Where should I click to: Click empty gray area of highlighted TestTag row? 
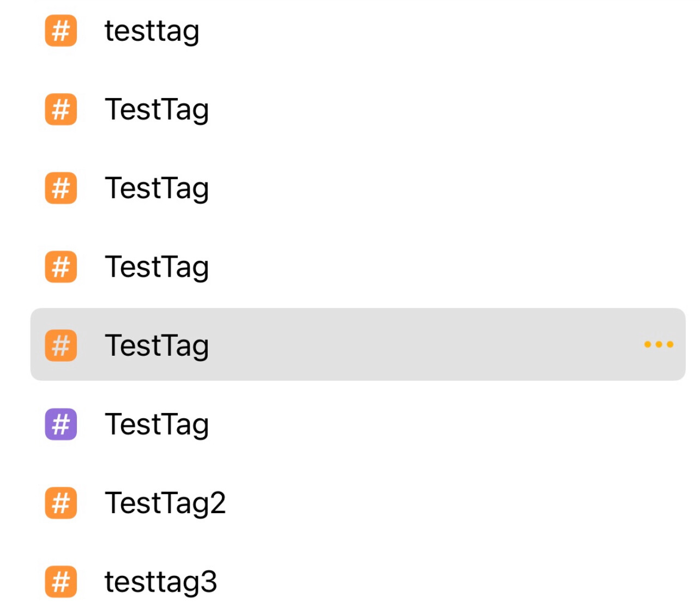[425, 344]
